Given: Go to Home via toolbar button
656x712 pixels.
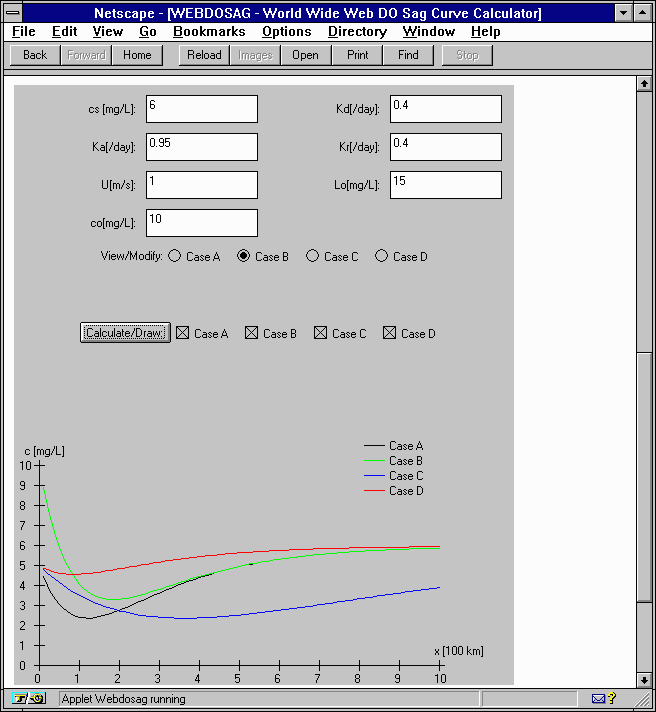Looking at the screenshot, I should click(137, 55).
